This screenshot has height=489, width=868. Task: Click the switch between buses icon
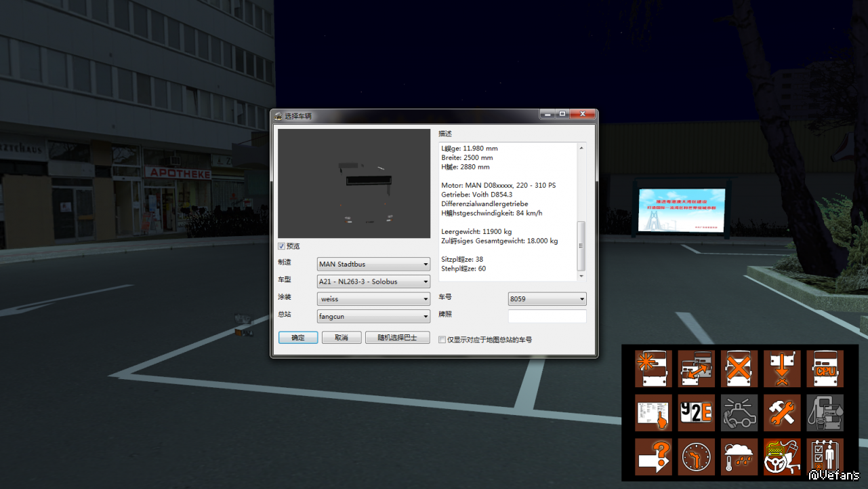coord(697,369)
